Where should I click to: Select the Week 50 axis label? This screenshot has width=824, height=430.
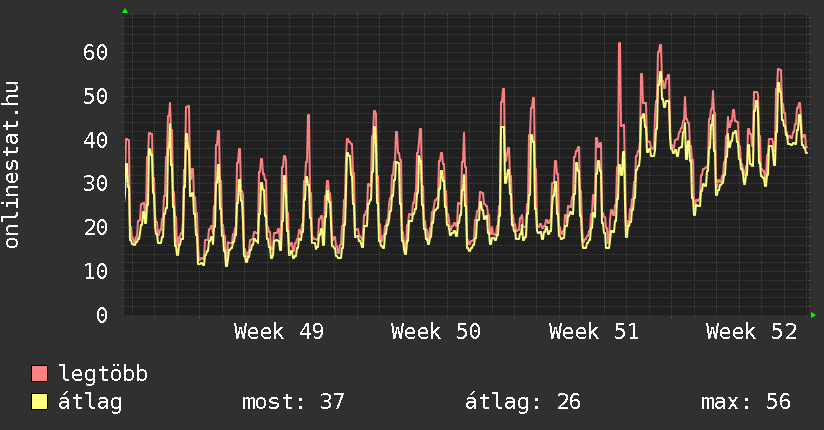[x=436, y=332]
